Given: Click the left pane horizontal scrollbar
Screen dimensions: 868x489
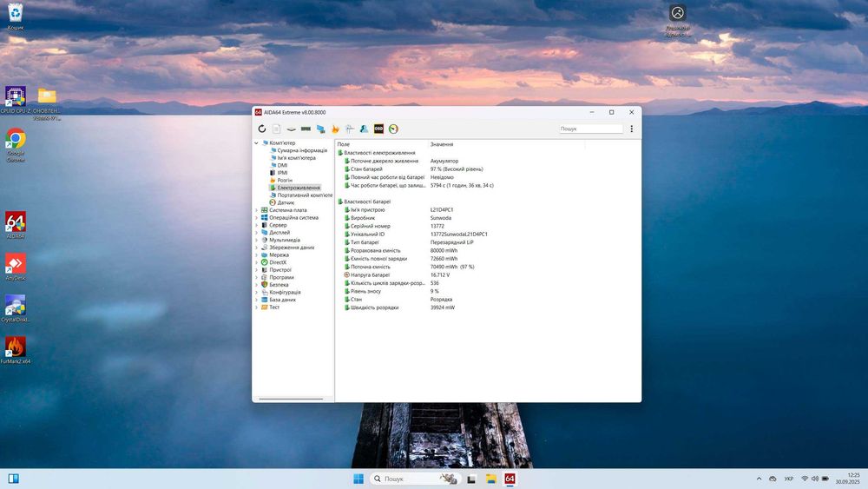Looking at the screenshot, I should point(291,399).
